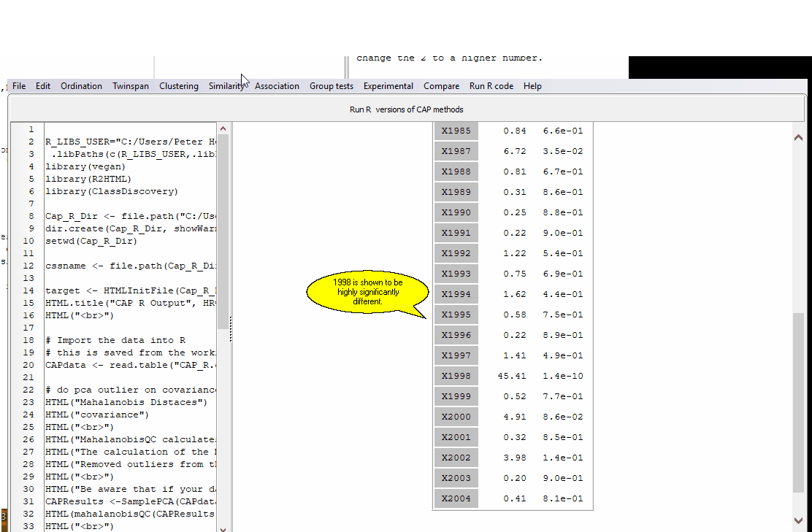
Task: Click the results pane scrollbar thumb
Action: pos(799,403)
